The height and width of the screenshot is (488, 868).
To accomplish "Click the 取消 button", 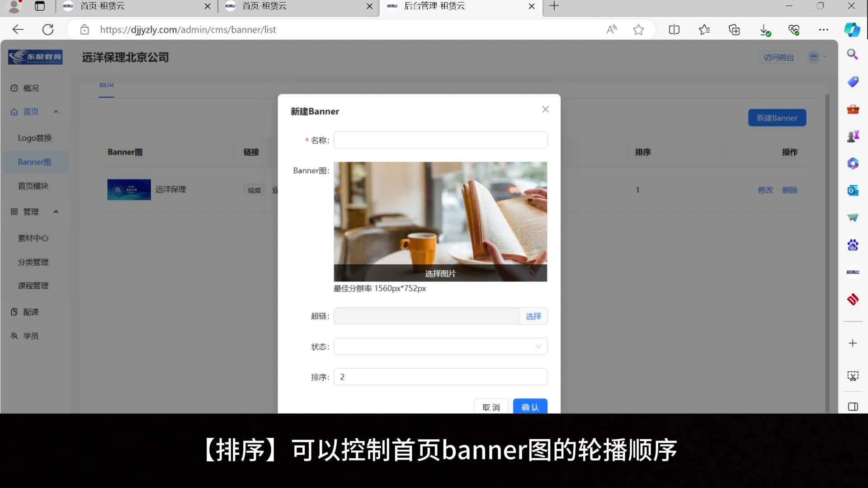I will [x=491, y=407].
